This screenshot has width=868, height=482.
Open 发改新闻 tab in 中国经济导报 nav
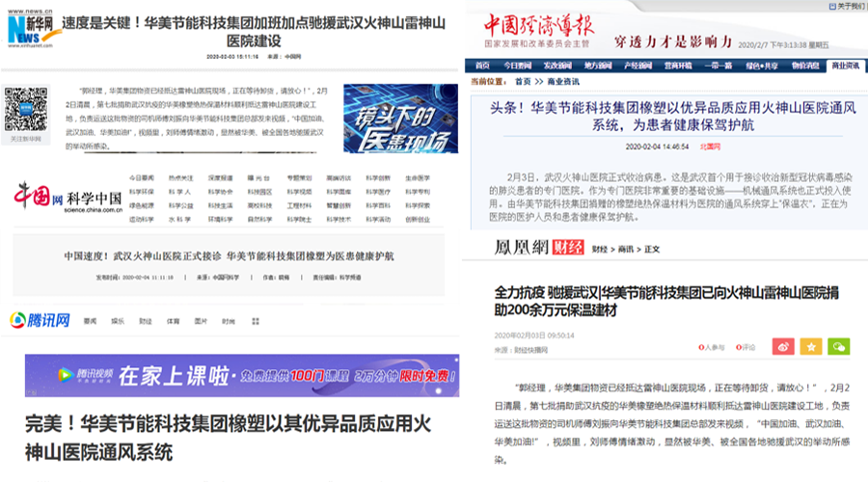click(x=557, y=66)
